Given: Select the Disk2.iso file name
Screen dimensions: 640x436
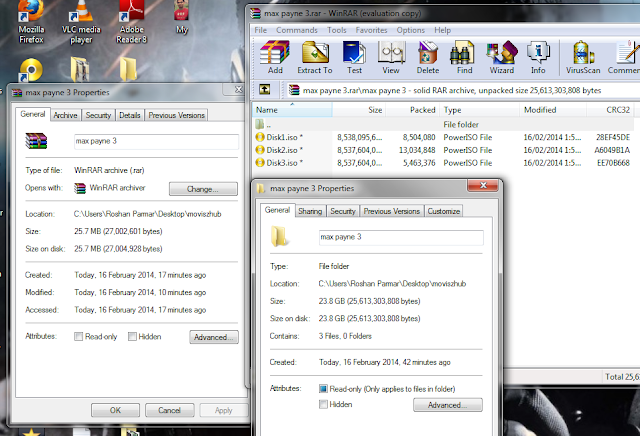Looking at the screenshot, I should pyautogui.click(x=282, y=150).
